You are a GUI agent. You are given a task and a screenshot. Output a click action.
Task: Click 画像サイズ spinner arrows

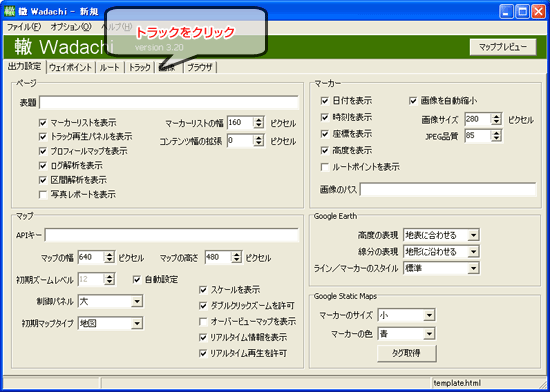(x=496, y=120)
